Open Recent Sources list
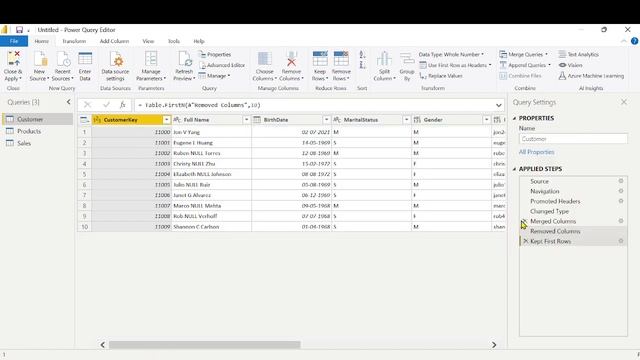This screenshot has height=360, width=640. click(62, 66)
